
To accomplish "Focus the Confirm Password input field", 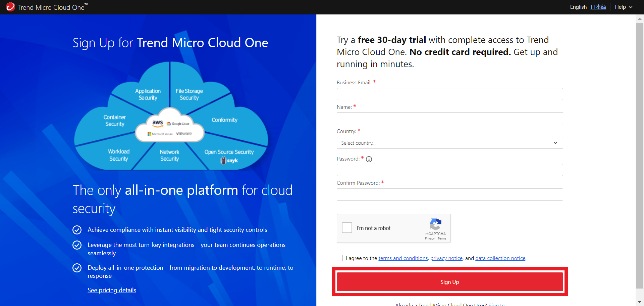I will (450, 194).
